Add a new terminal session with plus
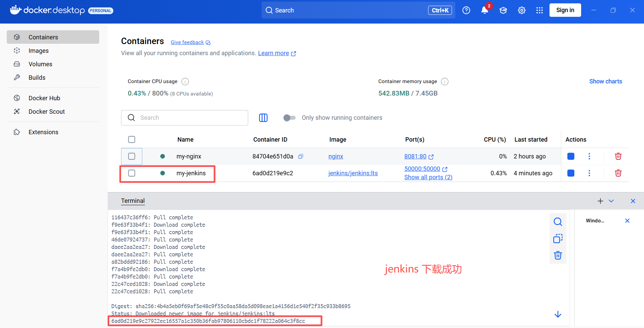The image size is (644, 328). click(600, 201)
